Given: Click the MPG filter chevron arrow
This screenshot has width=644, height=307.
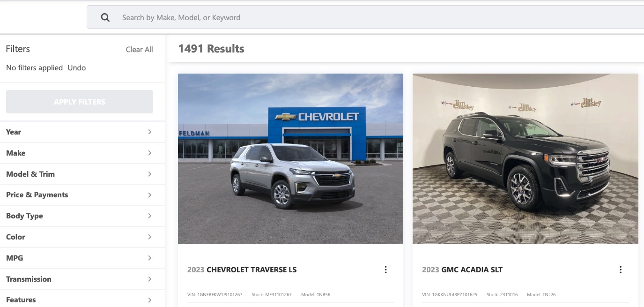Looking at the screenshot, I should click(150, 258).
